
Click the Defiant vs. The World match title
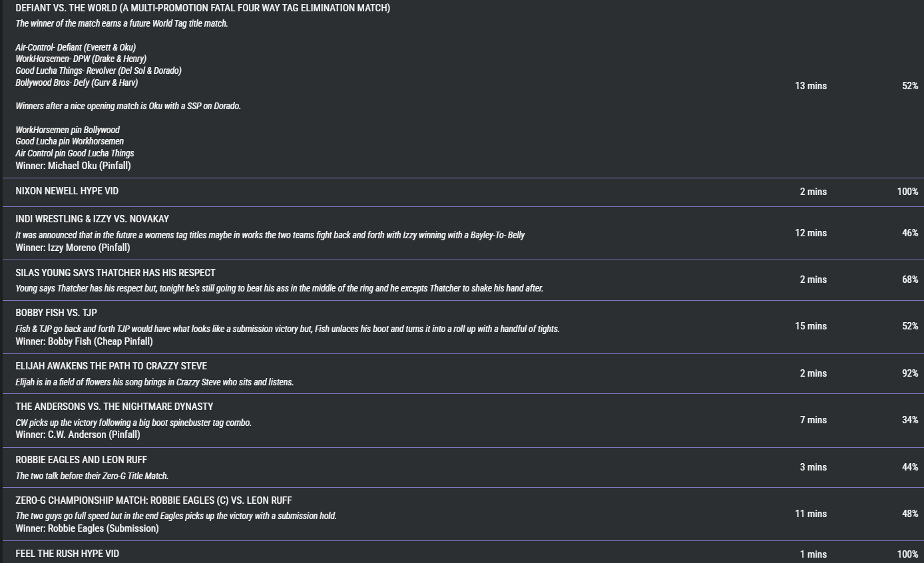tap(202, 9)
